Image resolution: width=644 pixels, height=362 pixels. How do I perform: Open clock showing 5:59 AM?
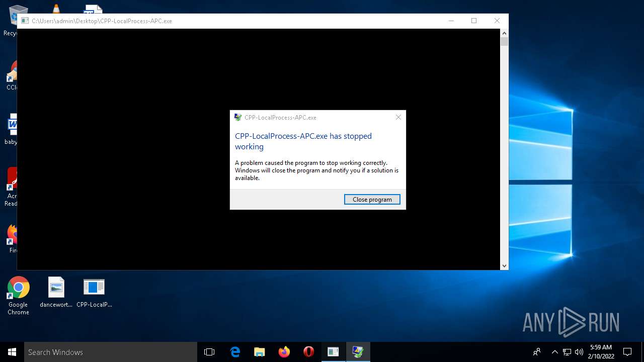coord(601,352)
